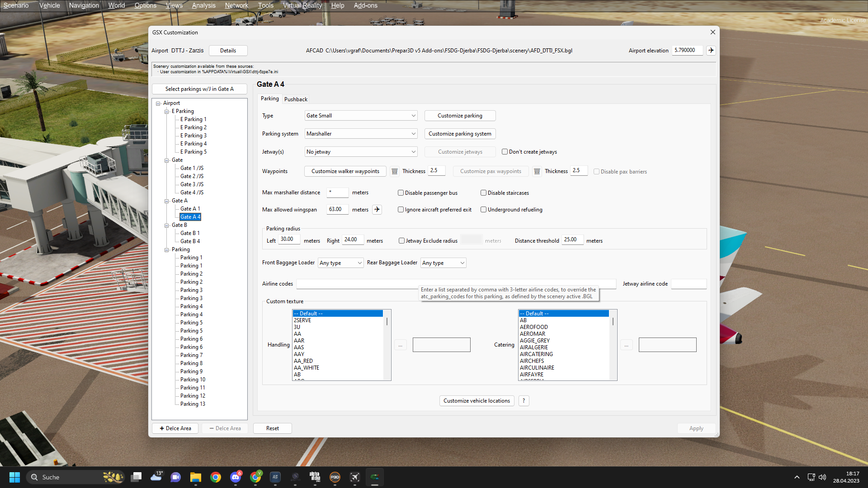868x488 pixels.
Task: Click the Reset button
Action: coord(272,428)
